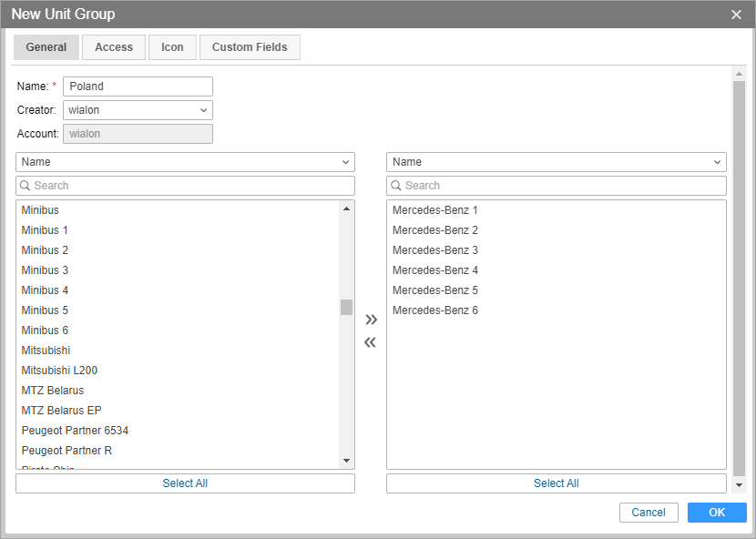Screen dimensions: 756x539
Task: Click Select All under the right list
Action: [556, 483]
